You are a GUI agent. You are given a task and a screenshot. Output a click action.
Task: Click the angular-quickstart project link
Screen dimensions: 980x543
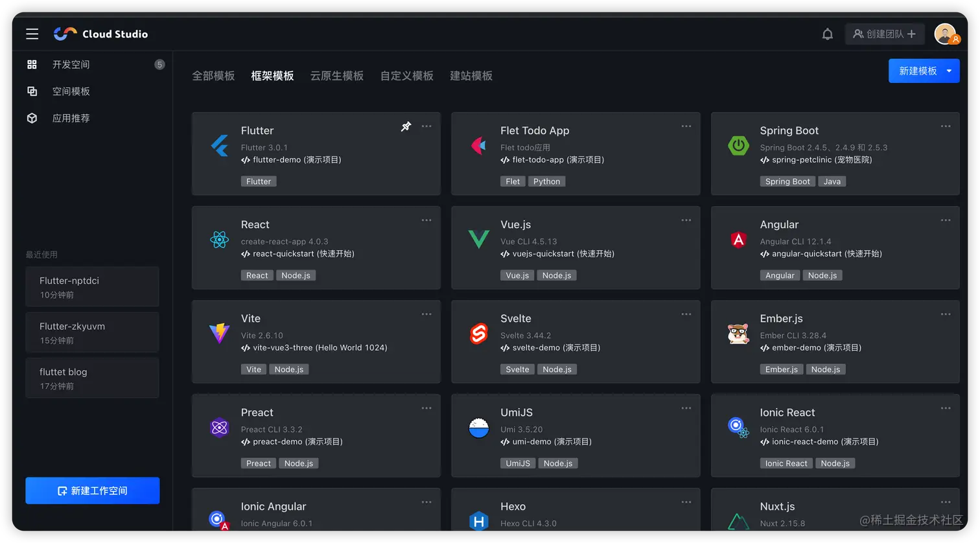coord(821,254)
